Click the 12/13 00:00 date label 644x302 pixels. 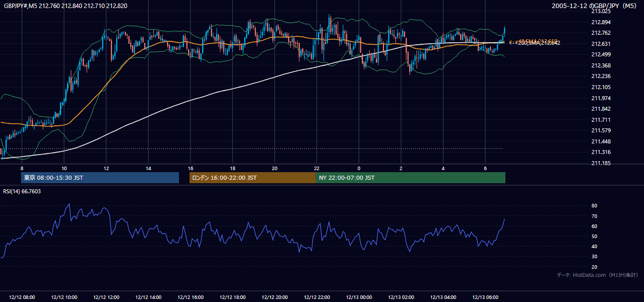click(359, 297)
